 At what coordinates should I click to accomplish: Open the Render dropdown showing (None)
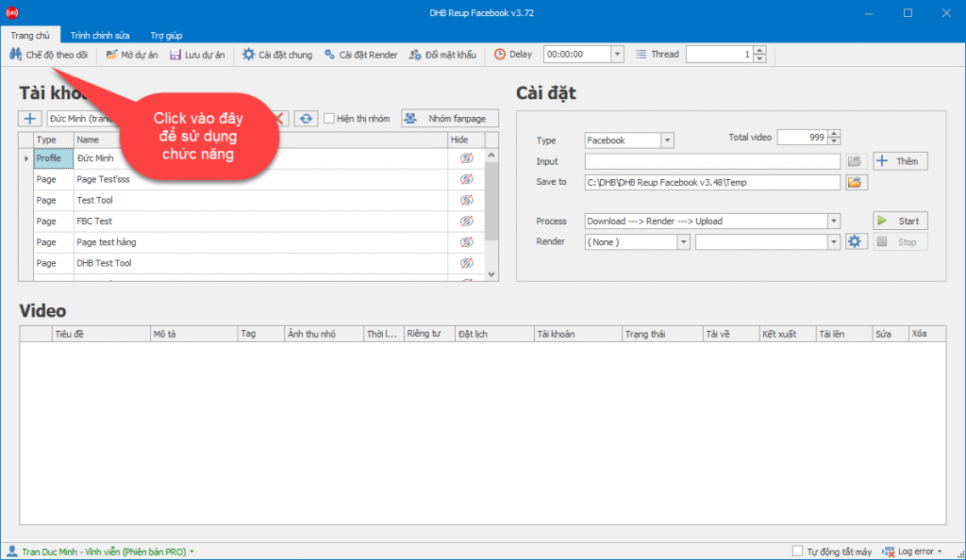pos(683,242)
